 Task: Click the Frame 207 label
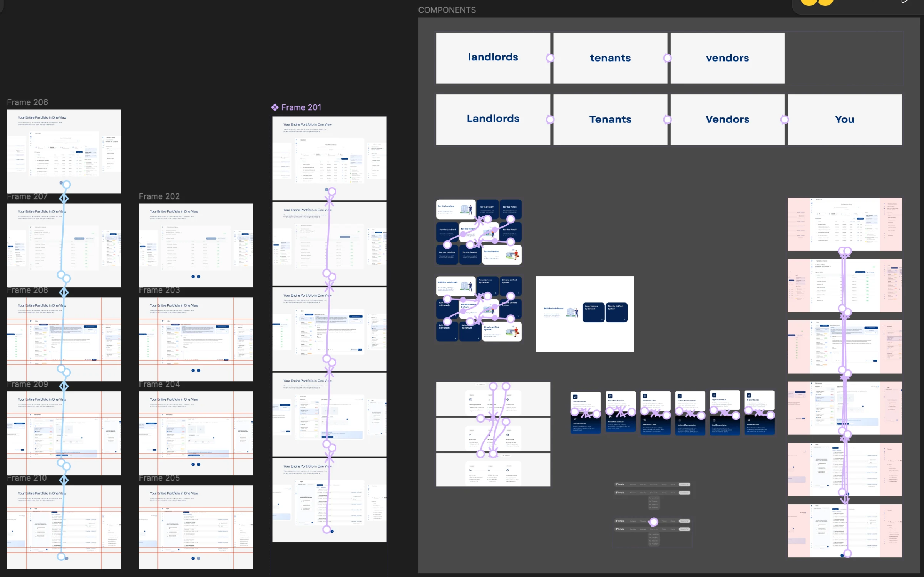(27, 196)
